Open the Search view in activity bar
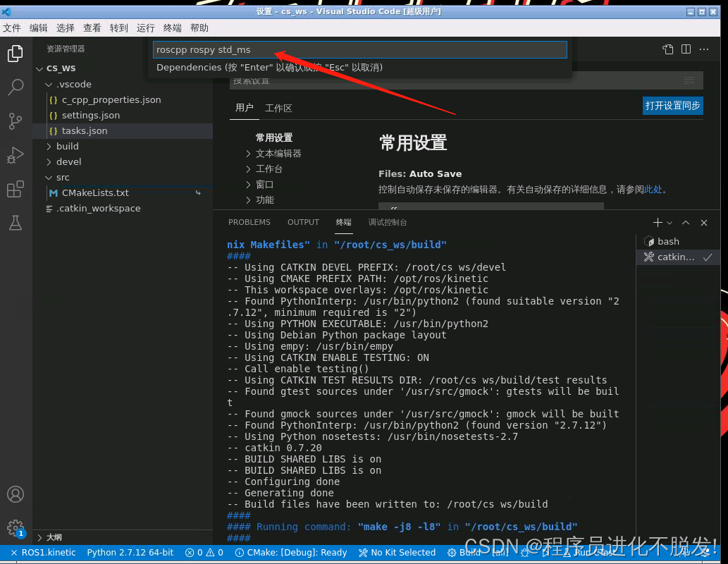The height and width of the screenshot is (564, 728). [16, 87]
